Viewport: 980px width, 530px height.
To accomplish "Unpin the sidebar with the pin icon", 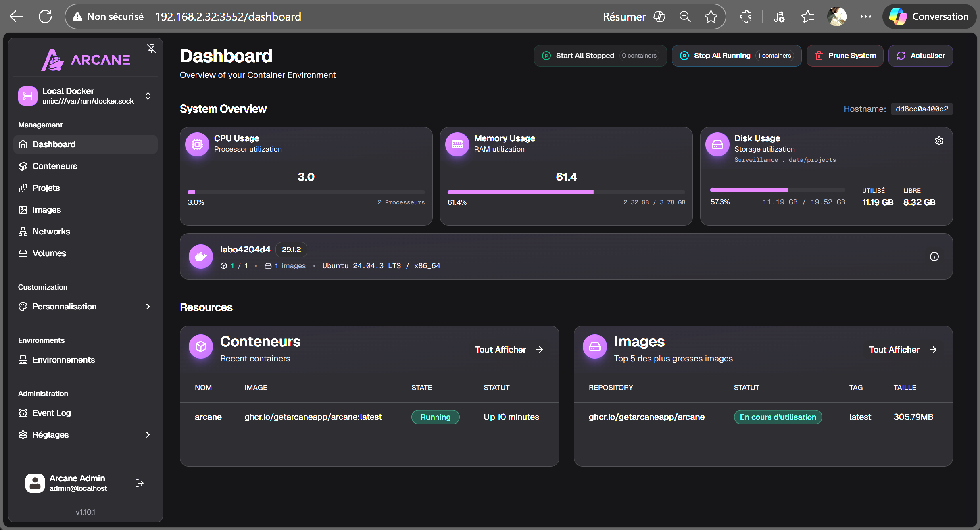I will click(x=151, y=49).
